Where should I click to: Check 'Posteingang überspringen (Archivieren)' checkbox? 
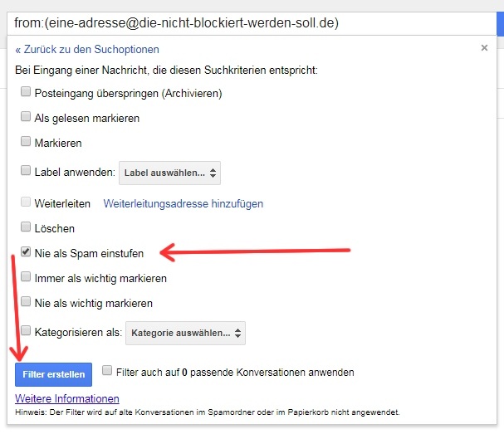pos(27,93)
